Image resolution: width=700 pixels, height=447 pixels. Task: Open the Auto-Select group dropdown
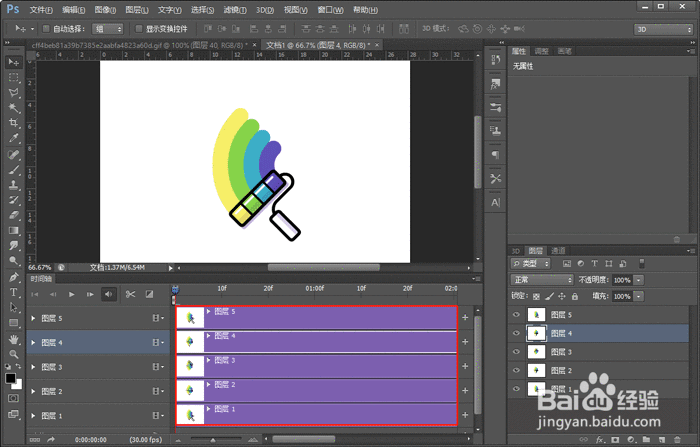107,29
